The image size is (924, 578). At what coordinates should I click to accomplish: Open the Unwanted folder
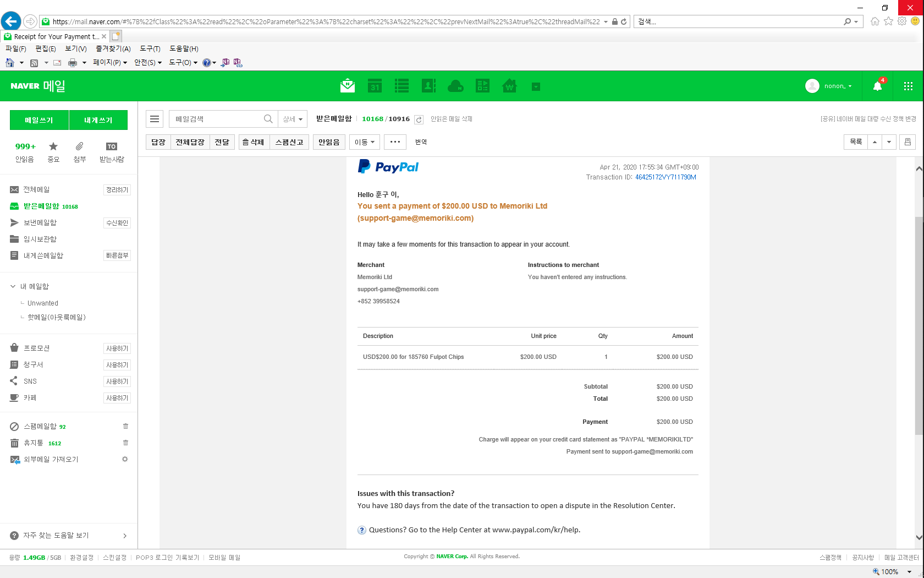coord(43,303)
